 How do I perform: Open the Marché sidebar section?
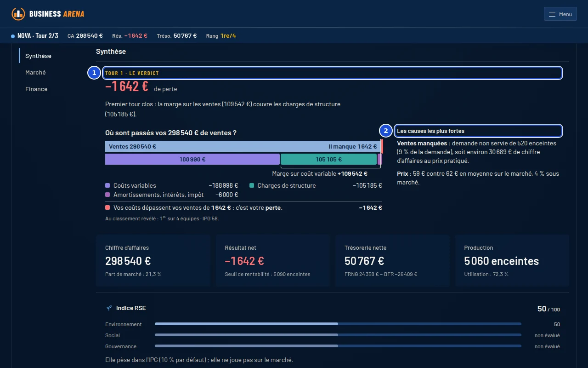(x=36, y=72)
